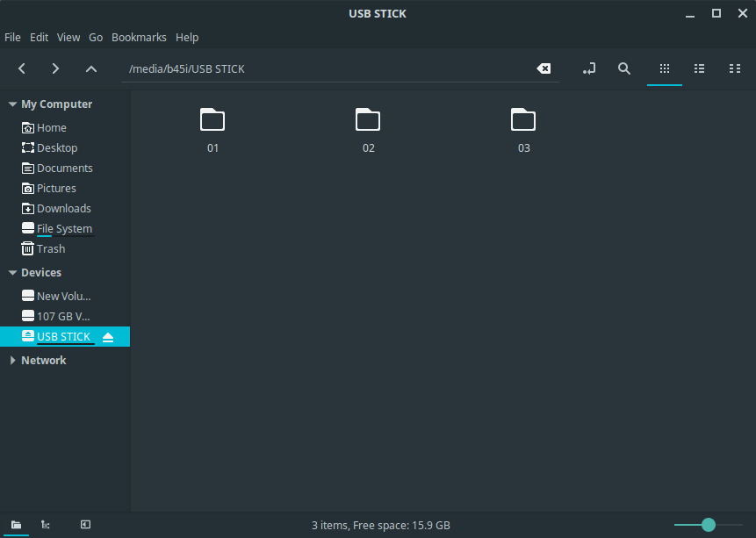Open the View menu

tap(68, 38)
